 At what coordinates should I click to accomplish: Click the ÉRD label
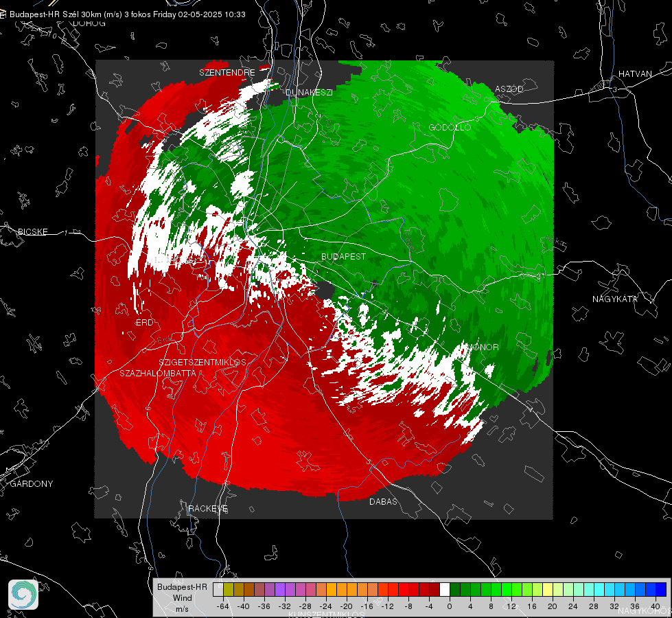(x=144, y=323)
